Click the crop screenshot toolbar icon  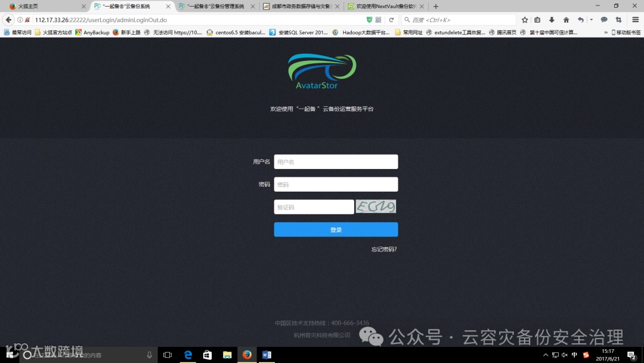[618, 20]
